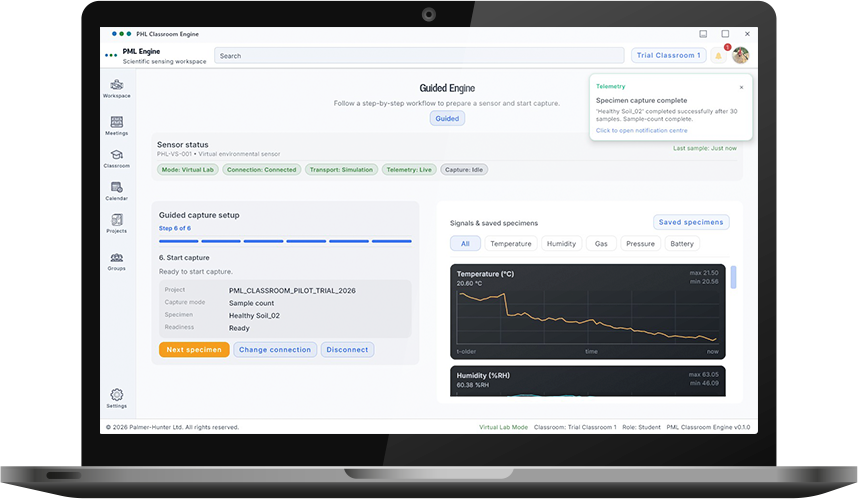Click the Transport: Simulation status chip
The image size is (858, 499).
[341, 170]
